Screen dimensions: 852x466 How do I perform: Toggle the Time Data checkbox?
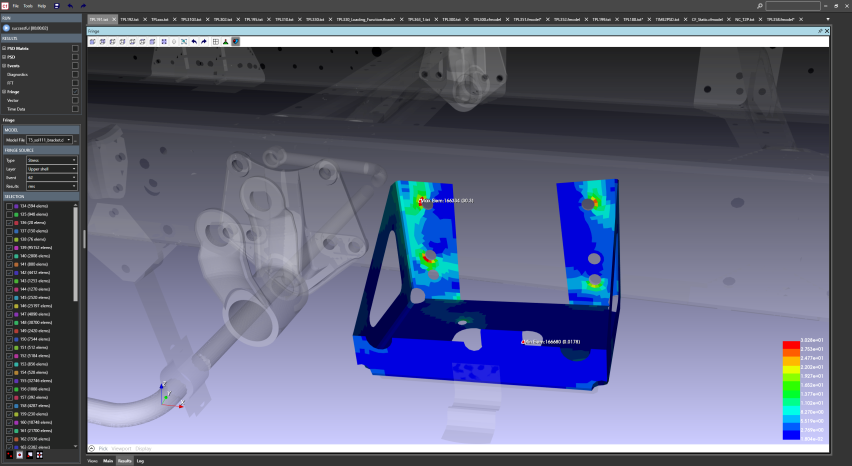[x=75, y=109]
